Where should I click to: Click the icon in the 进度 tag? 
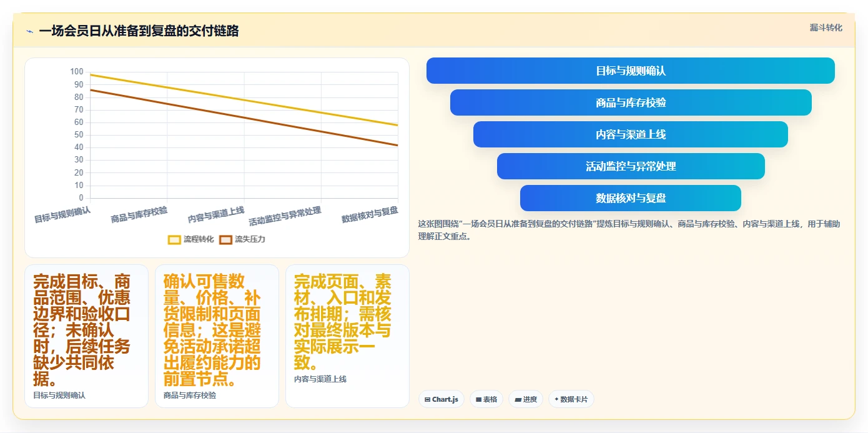coord(518,399)
